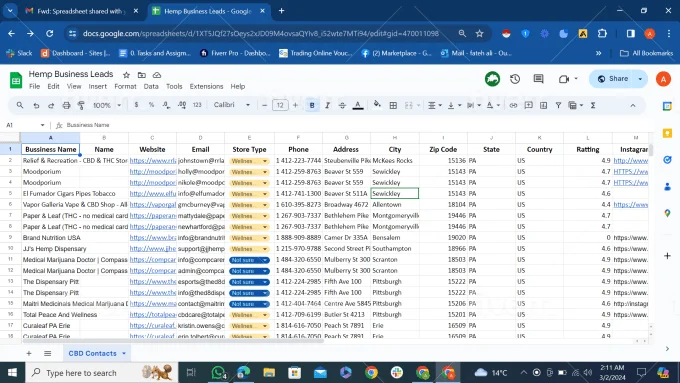The height and width of the screenshot is (383, 680).
Task: Open horizontal align dropdown
Action: 435,105
